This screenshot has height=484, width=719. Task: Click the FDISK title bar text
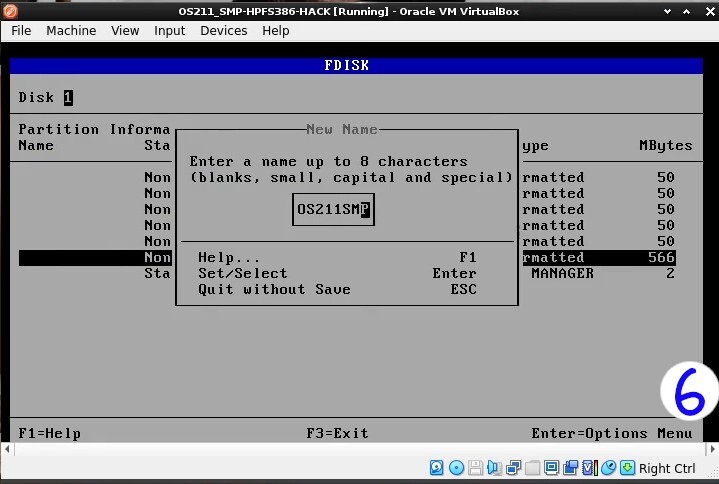347,66
